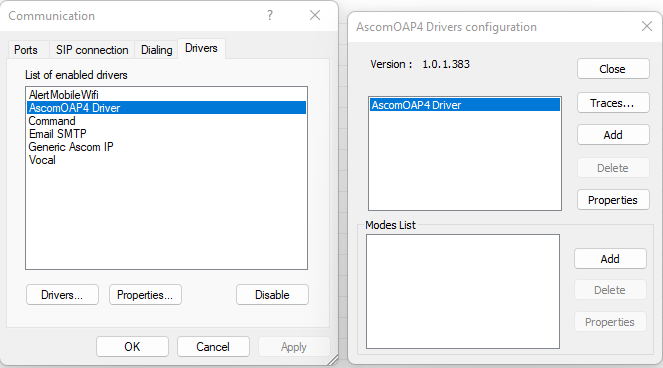Select AscomOAP4 Driver in enabled drivers list
The image size is (663, 368).
pyautogui.click(x=166, y=108)
